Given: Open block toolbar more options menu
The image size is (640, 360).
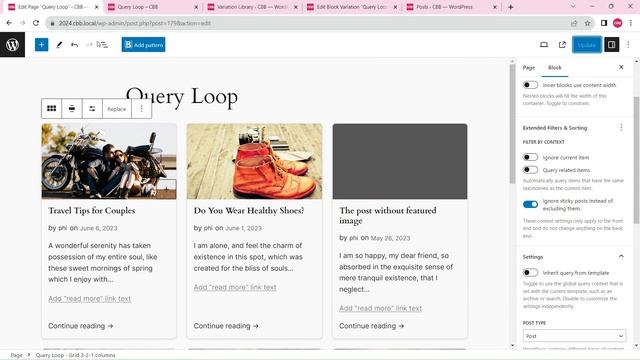Looking at the screenshot, I should pos(142,109).
